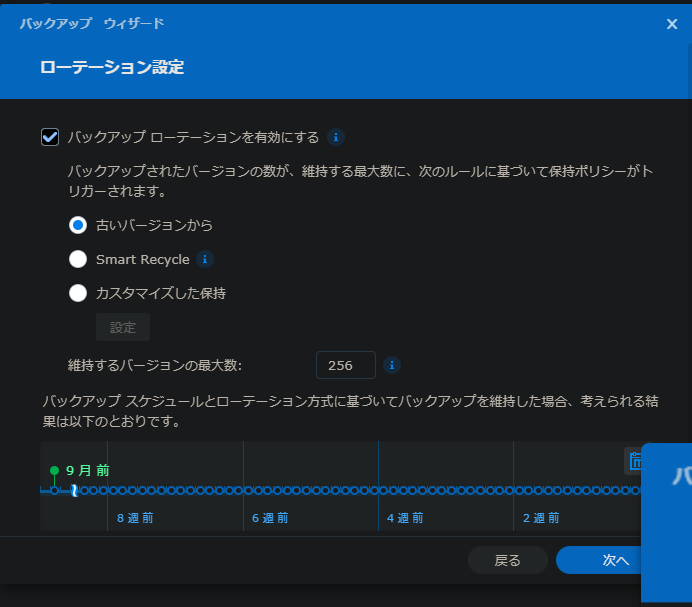The width and height of the screenshot is (692, 607).
Task: Click the disabled 設定 button
Action: click(123, 327)
